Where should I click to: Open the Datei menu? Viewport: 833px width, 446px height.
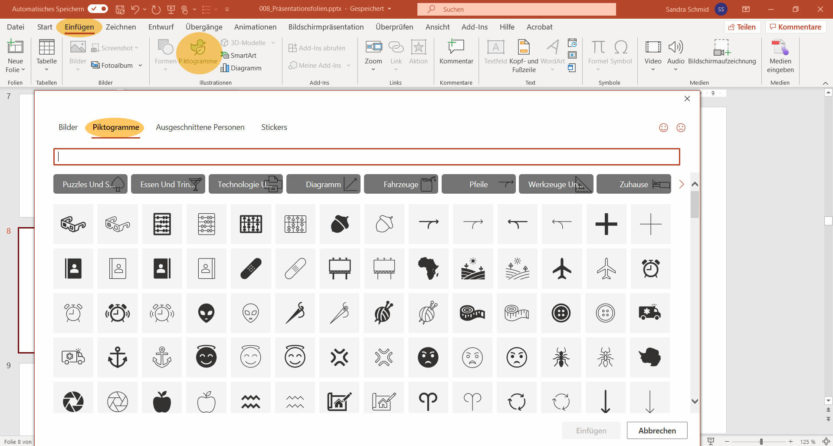(x=15, y=27)
